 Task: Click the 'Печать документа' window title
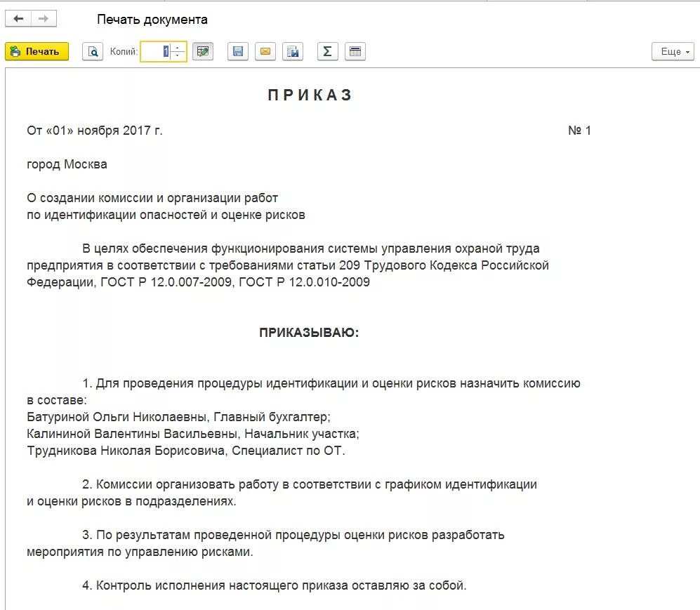click(152, 20)
